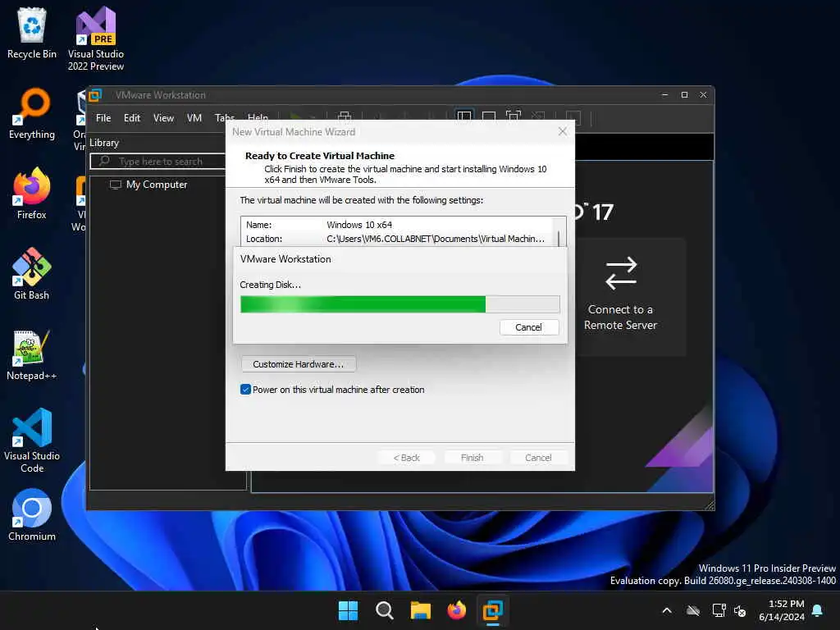Open the File menu in VMware Workstation
The width and height of the screenshot is (840, 630).
(103, 118)
